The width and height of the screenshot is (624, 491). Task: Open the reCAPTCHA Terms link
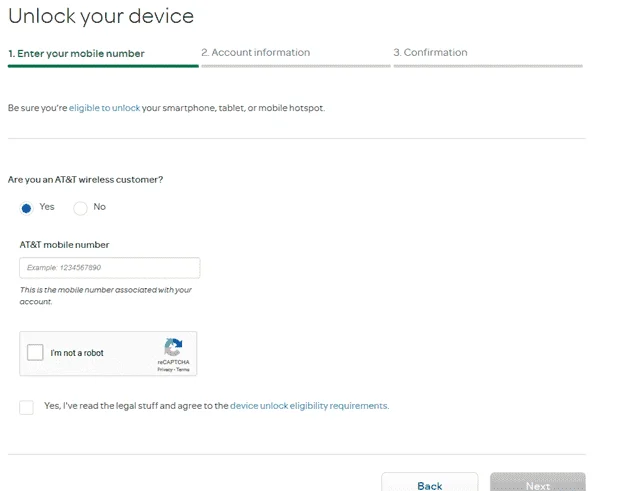tap(183, 370)
